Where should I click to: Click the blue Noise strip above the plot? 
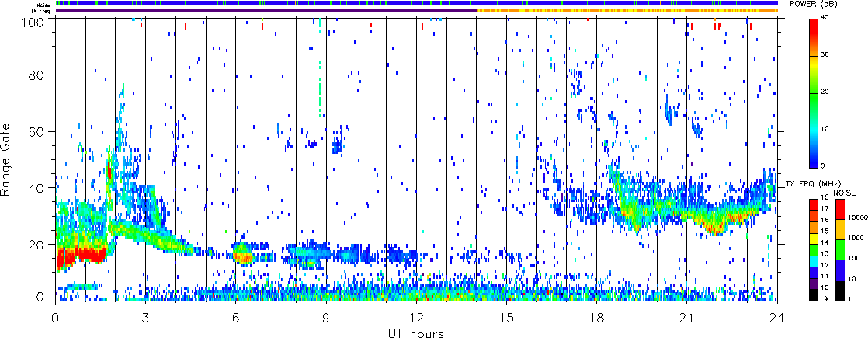417,3
